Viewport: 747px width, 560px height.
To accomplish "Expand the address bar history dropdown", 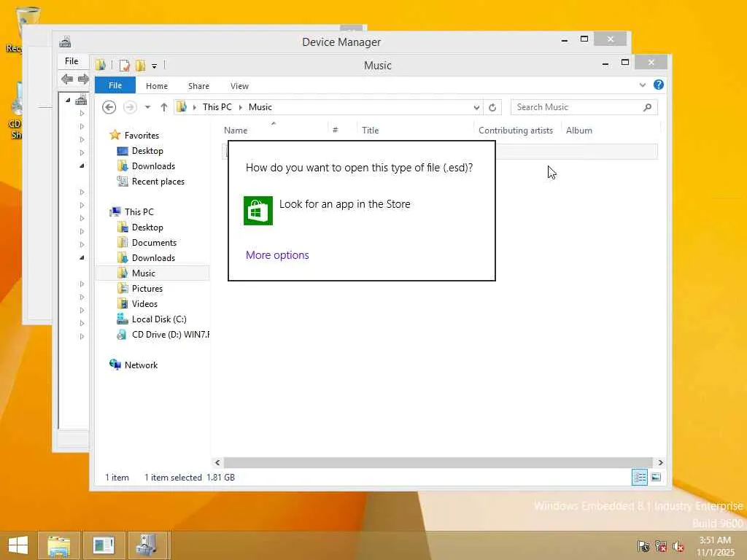I will click(x=476, y=108).
